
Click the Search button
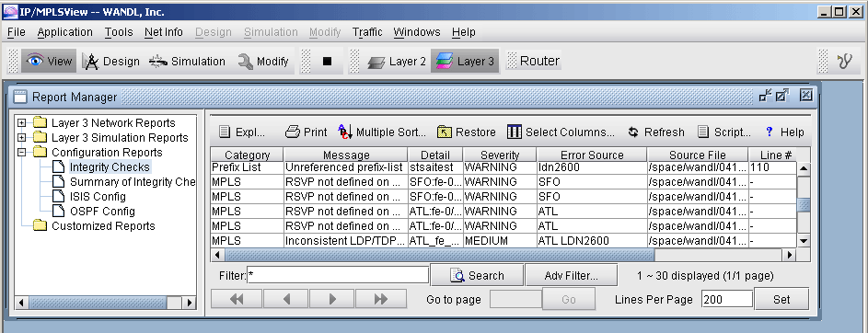click(x=477, y=275)
